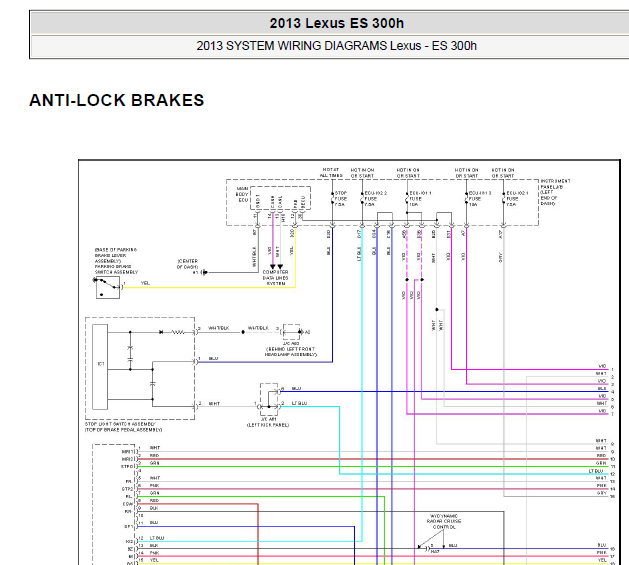This screenshot has height=565, width=629.
Task: Click the ECU-IG1 1 fuse 10A label
Action: 420,199
